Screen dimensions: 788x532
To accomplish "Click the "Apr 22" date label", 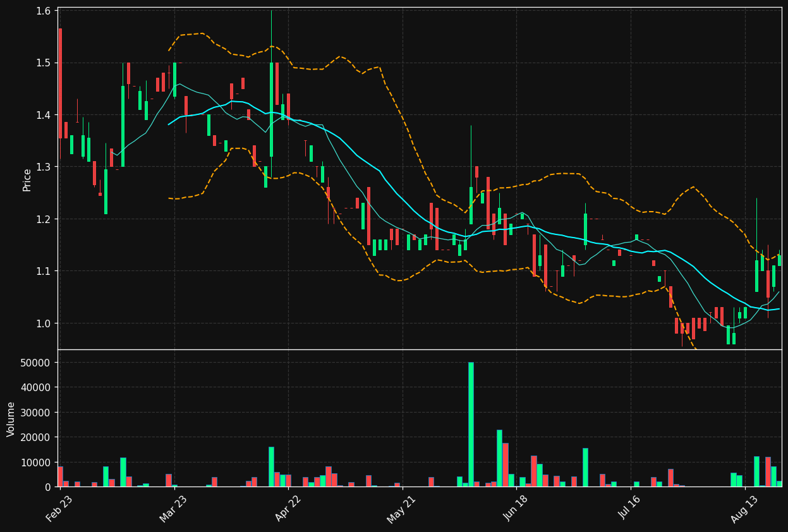I will coord(288,509).
